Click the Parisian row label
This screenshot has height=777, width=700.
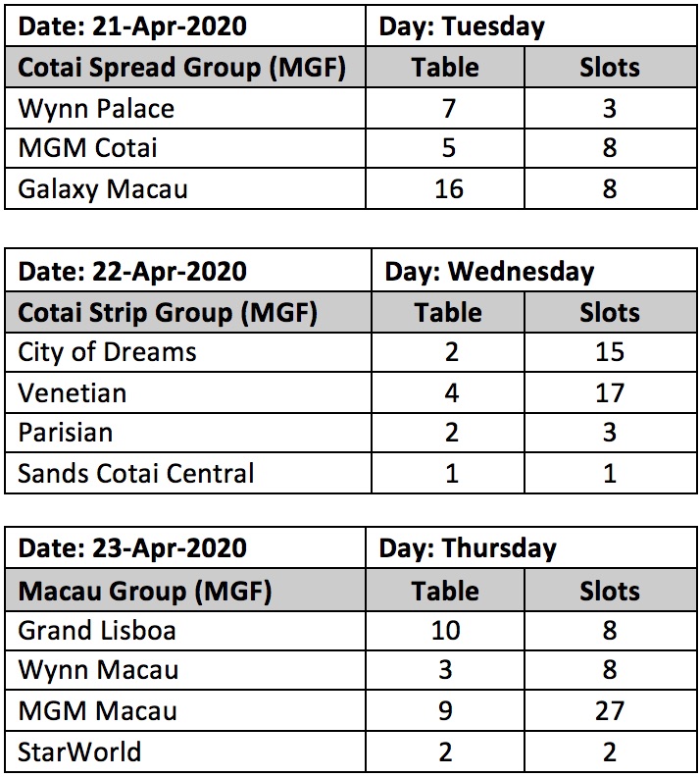point(188,433)
